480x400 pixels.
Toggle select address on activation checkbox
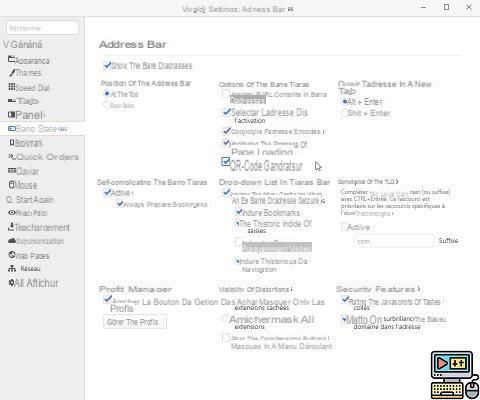(x=226, y=112)
